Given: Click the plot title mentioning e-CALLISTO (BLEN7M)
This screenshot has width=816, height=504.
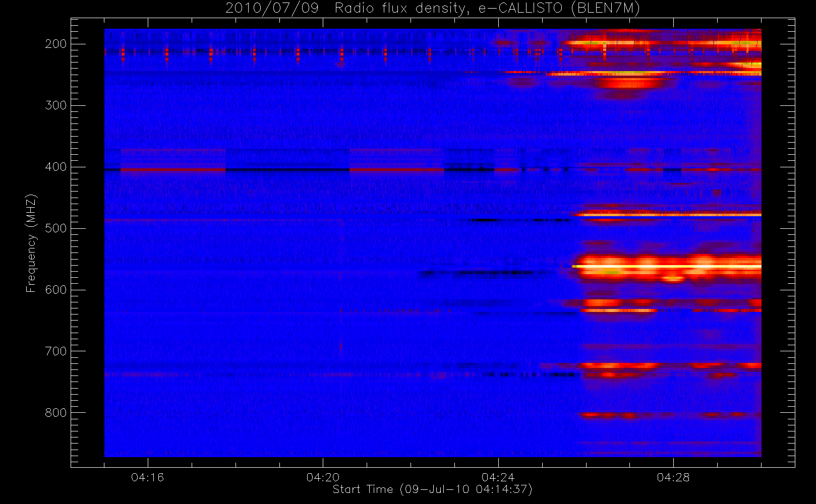Looking at the screenshot, I should point(433,9).
